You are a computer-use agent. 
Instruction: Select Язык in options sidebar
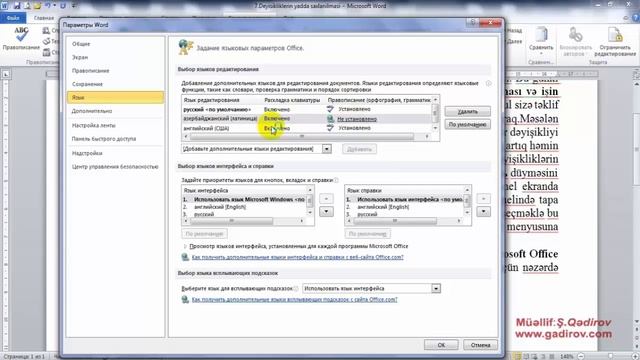click(x=115, y=98)
